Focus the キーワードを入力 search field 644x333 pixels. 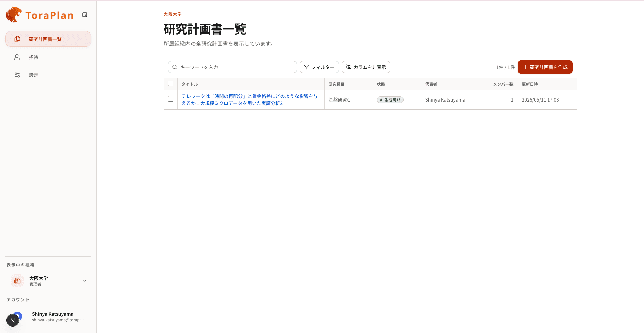(232, 67)
